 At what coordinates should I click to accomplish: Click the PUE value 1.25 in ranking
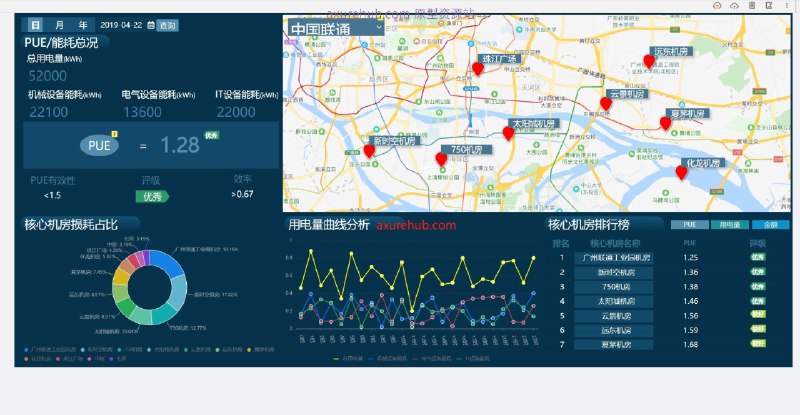(x=690, y=258)
